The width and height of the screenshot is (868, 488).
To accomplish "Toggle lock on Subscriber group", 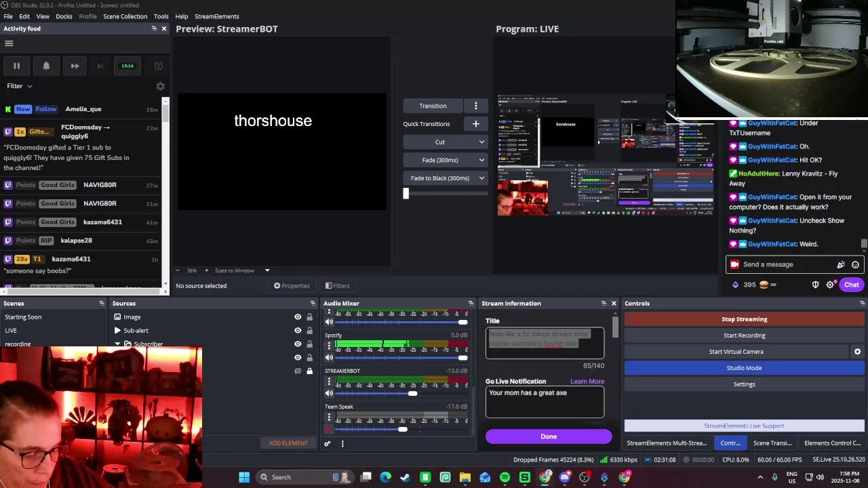I will [x=309, y=344].
